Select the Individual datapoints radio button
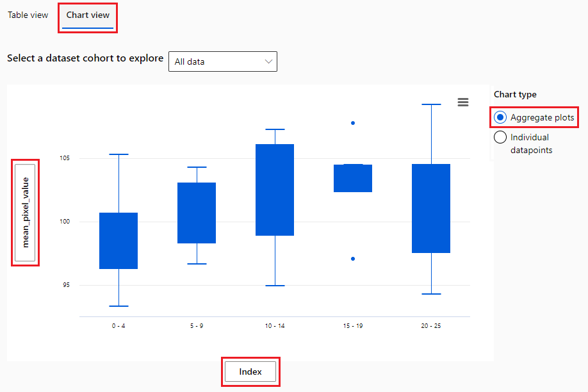 (x=500, y=137)
